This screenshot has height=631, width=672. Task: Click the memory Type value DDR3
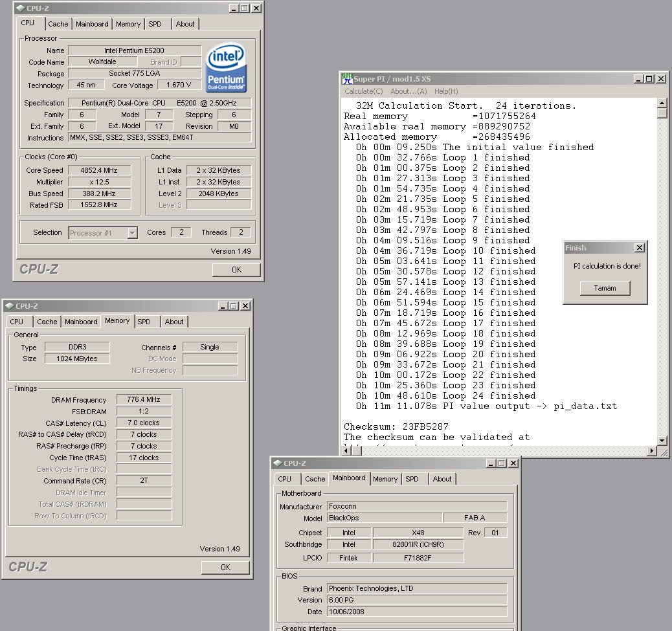(77, 347)
